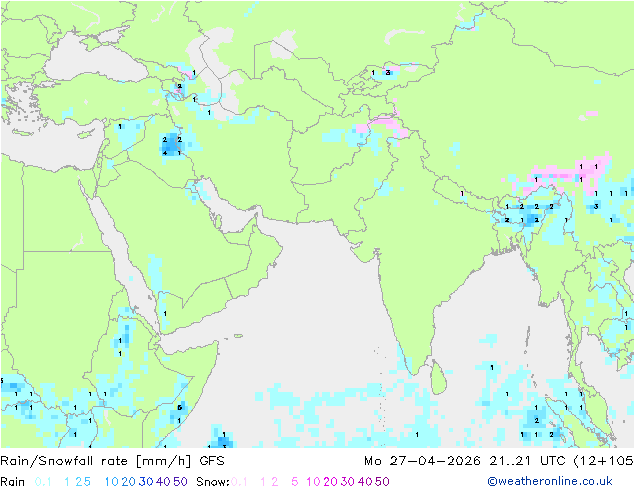Select the rain legend value 50
Screen dimensions: 634x490
pyautogui.click(x=180, y=482)
